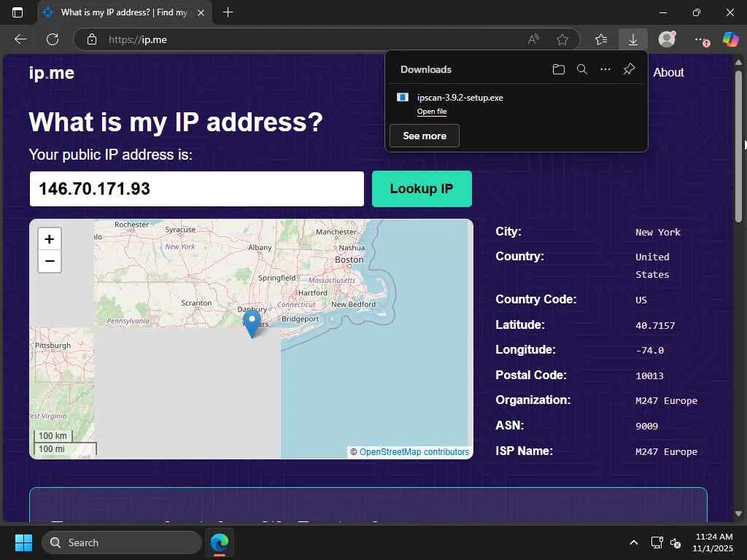The width and height of the screenshot is (747, 560).
Task: Open the About page link
Action: pos(668,72)
